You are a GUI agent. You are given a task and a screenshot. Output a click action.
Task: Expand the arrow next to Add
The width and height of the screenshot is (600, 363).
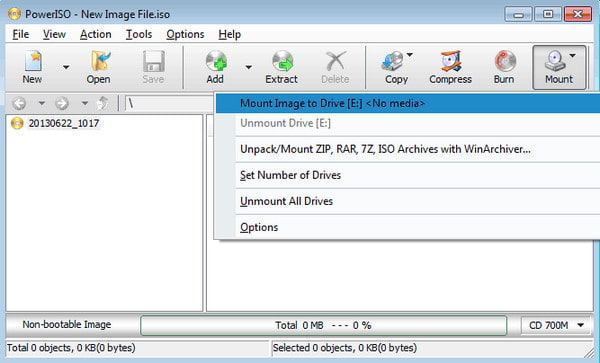point(249,67)
